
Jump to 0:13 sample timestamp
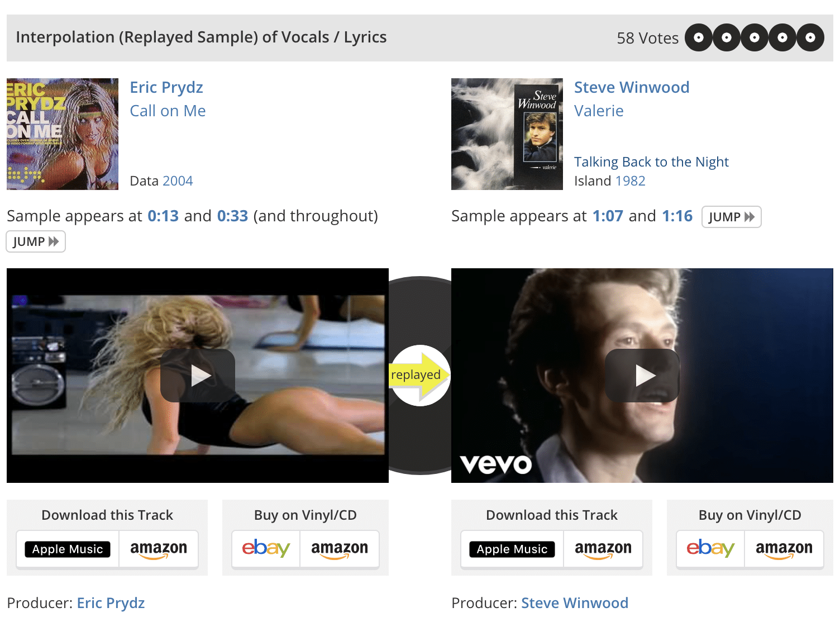point(163,216)
